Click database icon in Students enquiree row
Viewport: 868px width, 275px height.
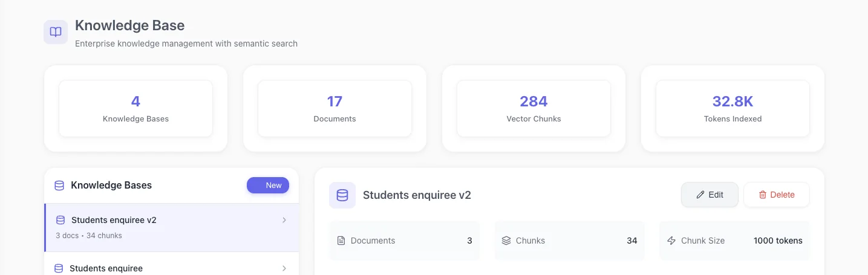[x=59, y=268]
